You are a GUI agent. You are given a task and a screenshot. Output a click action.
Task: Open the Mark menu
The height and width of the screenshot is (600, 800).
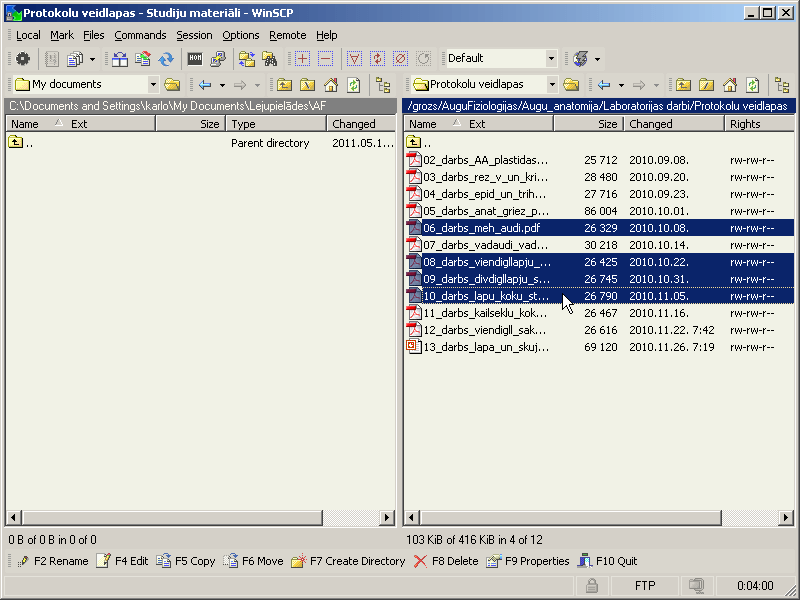pos(62,35)
